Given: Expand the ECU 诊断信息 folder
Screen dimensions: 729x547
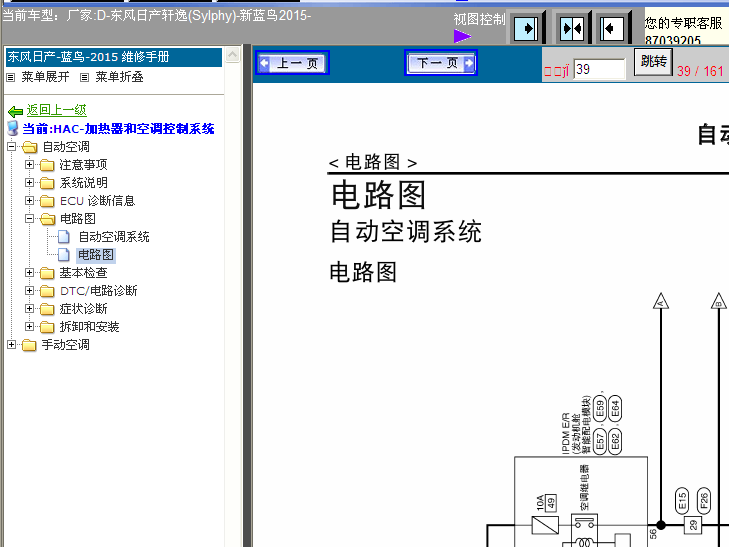Looking at the screenshot, I should coord(29,201).
